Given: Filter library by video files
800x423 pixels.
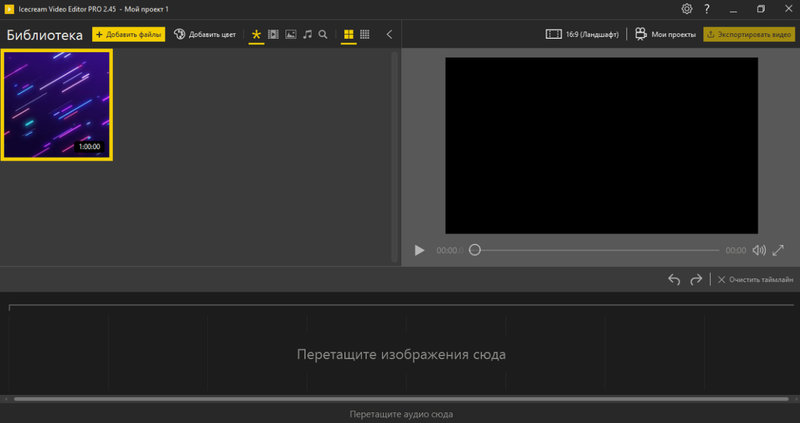Looking at the screenshot, I should [x=273, y=34].
